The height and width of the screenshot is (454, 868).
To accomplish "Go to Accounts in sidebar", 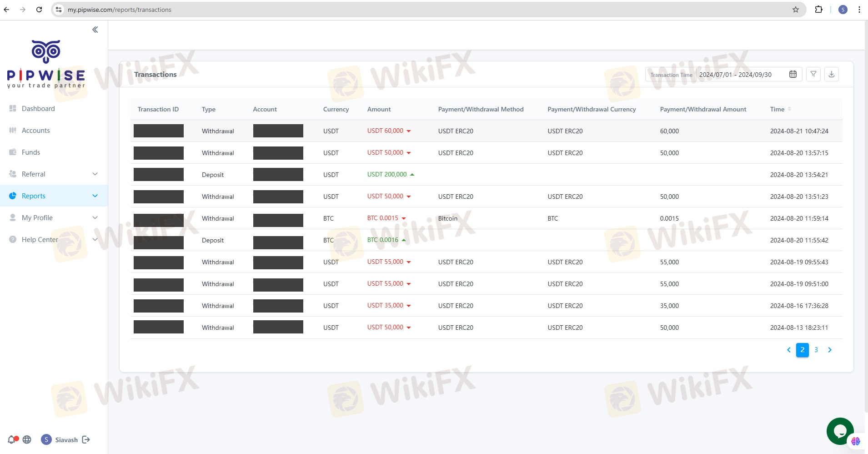I will [x=36, y=131].
